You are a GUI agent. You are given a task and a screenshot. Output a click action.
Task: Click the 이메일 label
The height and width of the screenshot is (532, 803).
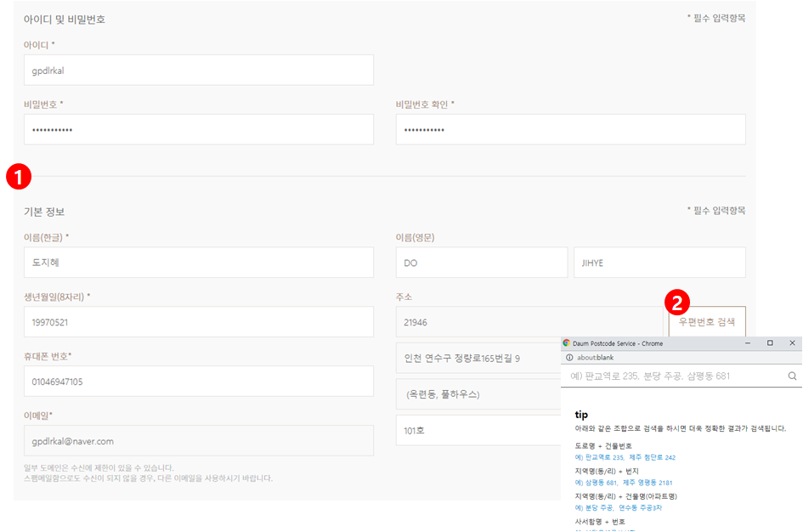(38, 416)
